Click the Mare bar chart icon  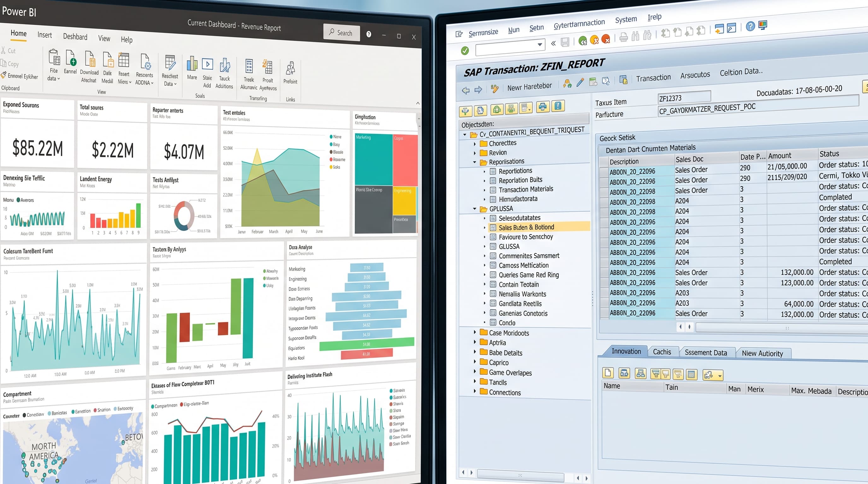(x=192, y=64)
